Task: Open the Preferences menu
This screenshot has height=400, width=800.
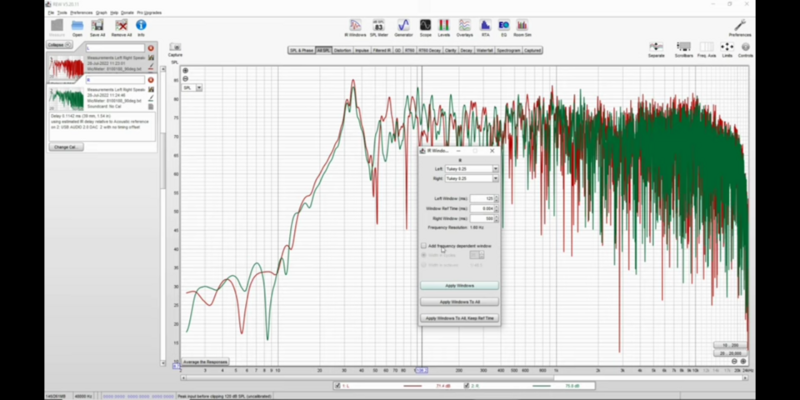Action: click(x=739, y=26)
